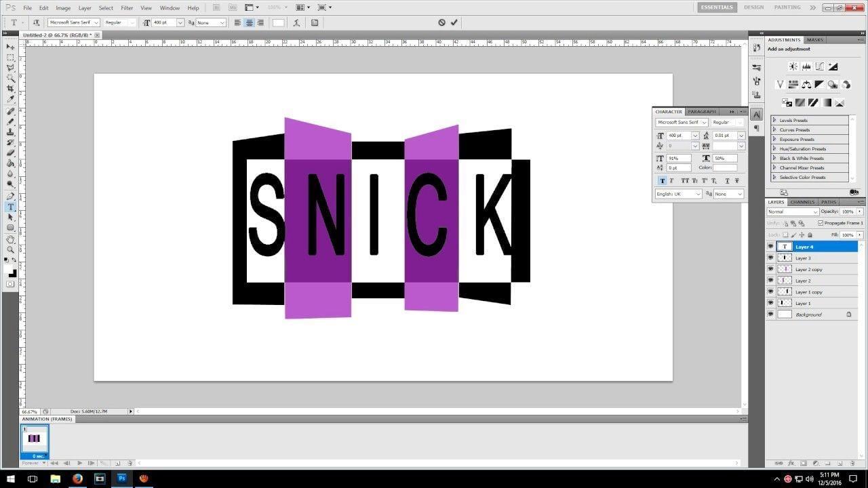Select the Move tool
The image size is (868, 488).
[10, 47]
